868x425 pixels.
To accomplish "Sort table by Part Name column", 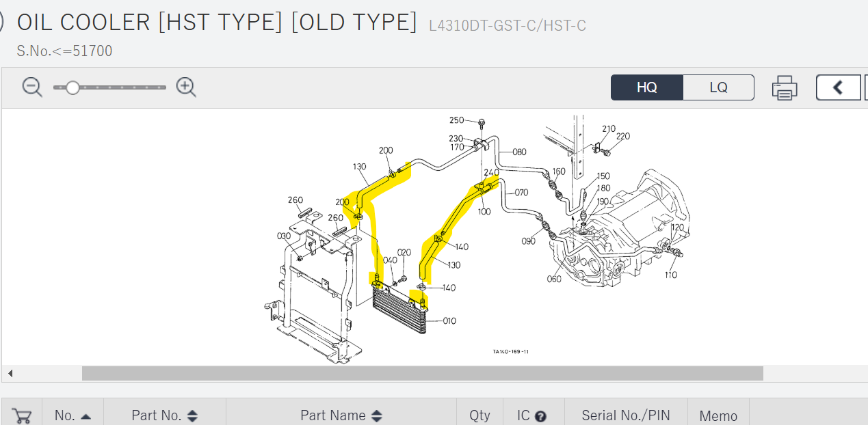I will point(341,415).
